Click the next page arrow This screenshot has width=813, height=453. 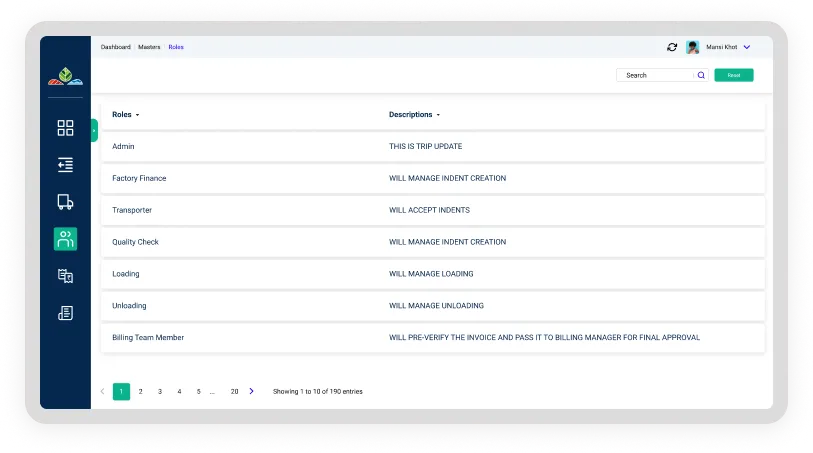[251, 391]
